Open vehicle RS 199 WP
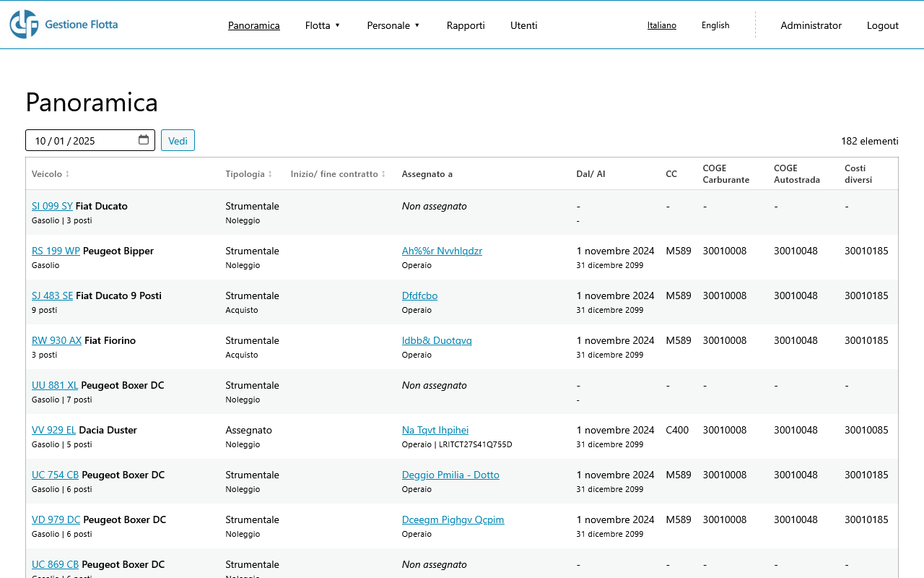Screen dimensions: 924x578 click(x=56, y=251)
